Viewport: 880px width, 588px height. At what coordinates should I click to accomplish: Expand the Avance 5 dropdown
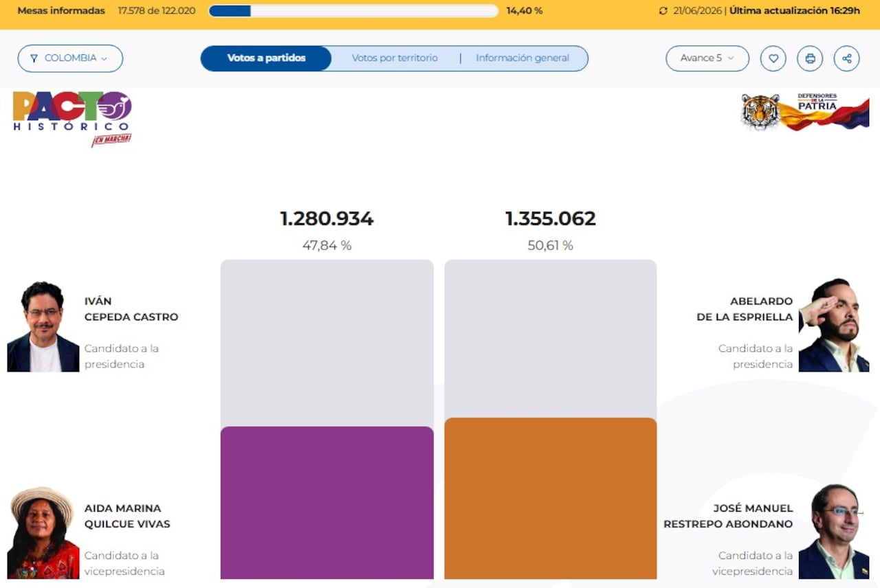[707, 58]
